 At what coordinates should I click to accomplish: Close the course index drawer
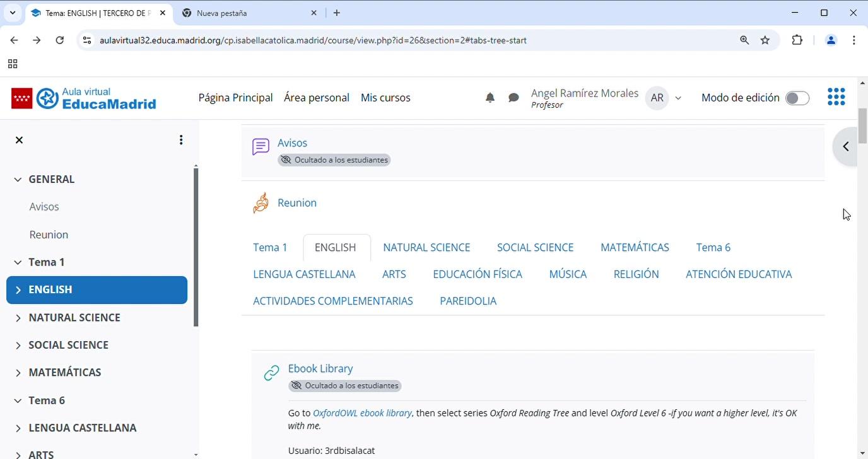[x=19, y=140]
